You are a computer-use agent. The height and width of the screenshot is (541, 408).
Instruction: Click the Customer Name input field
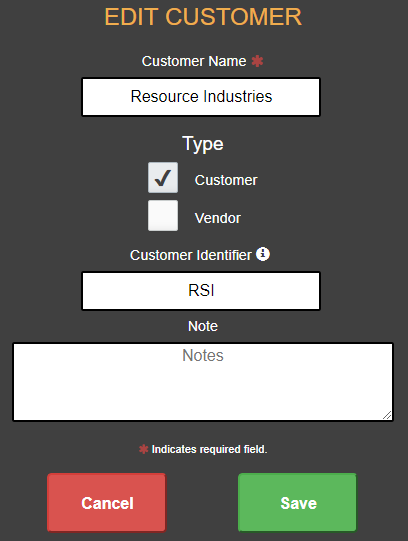click(201, 97)
